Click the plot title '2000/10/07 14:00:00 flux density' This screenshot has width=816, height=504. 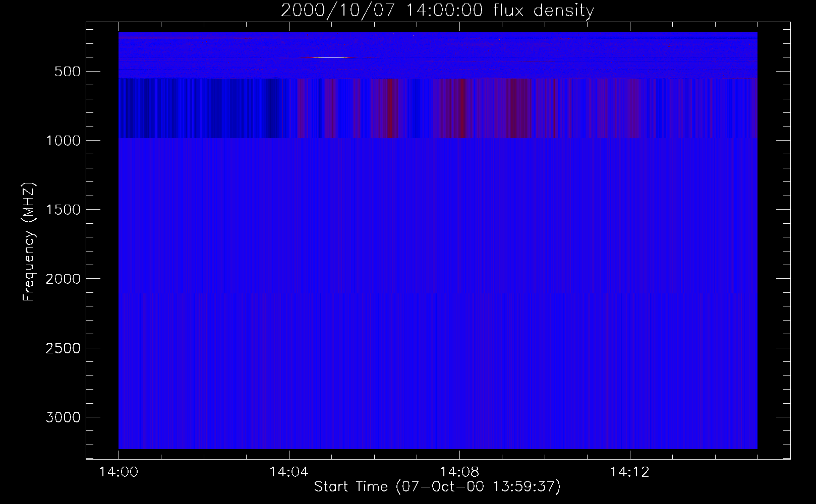pyautogui.click(x=437, y=10)
